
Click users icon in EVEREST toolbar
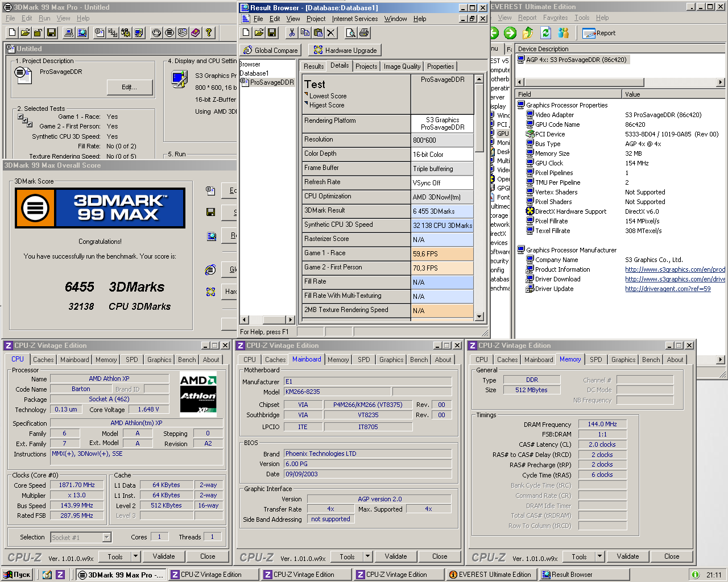point(564,33)
